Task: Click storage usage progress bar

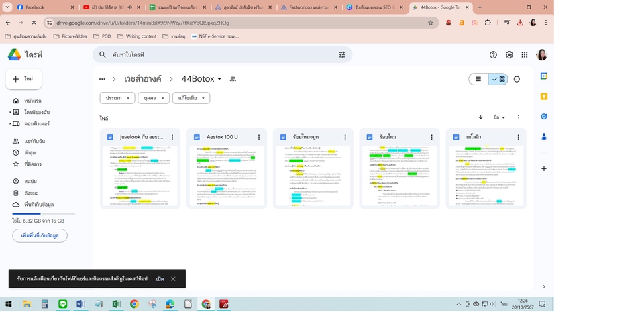Action: (44, 213)
